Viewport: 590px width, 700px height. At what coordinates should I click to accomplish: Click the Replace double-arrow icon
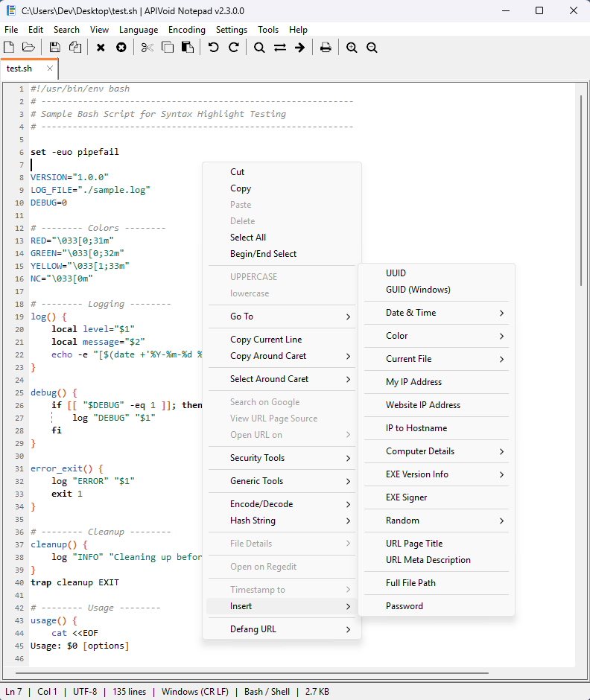[x=280, y=48]
